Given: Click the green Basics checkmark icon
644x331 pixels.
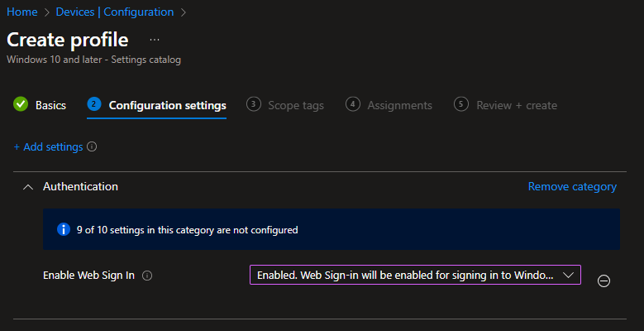Looking at the screenshot, I should (21, 104).
